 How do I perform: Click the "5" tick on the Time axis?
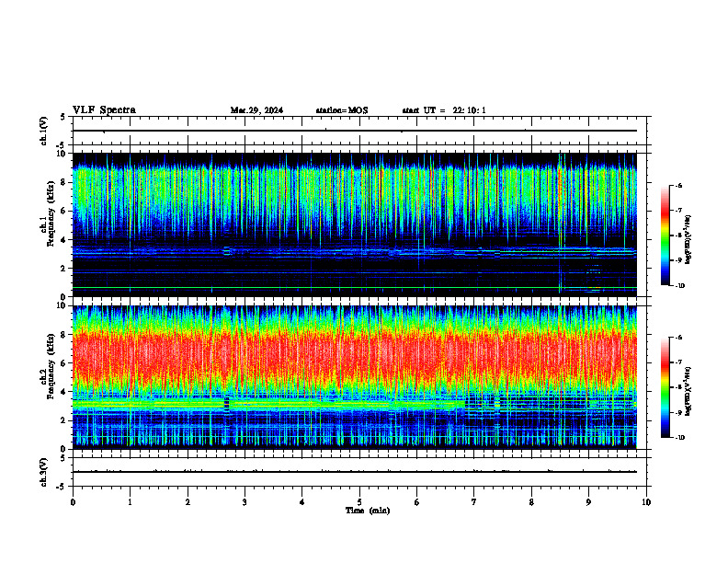pyautogui.click(x=359, y=502)
